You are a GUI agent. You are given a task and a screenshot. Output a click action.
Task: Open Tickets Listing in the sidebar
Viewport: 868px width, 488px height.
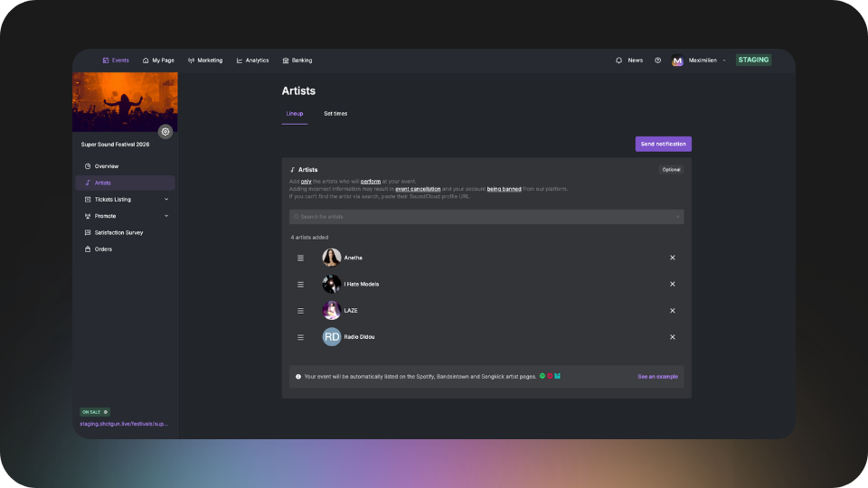[x=125, y=199]
